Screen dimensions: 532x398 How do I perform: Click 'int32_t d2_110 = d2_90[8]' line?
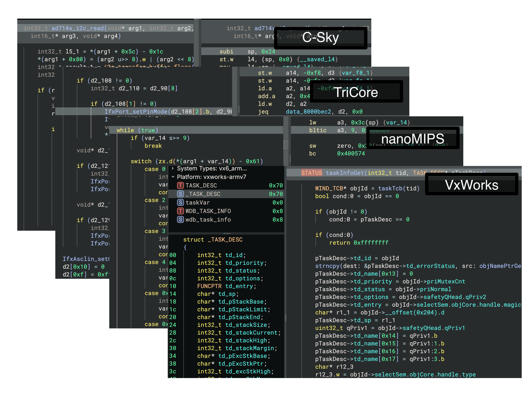point(134,88)
